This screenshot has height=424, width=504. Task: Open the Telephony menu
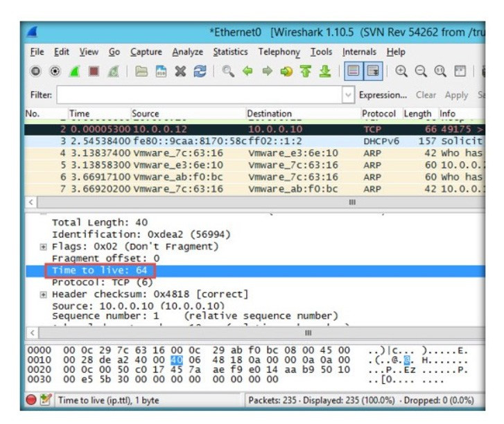tap(279, 52)
